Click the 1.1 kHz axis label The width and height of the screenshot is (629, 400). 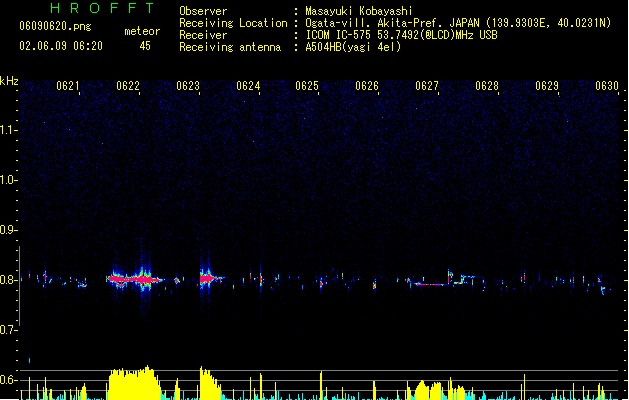pos(8,130)
